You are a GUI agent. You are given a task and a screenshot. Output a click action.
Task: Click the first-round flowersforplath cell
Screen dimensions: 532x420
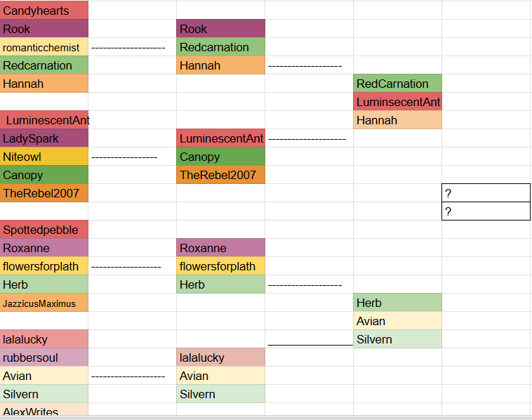tap(44, 266)
